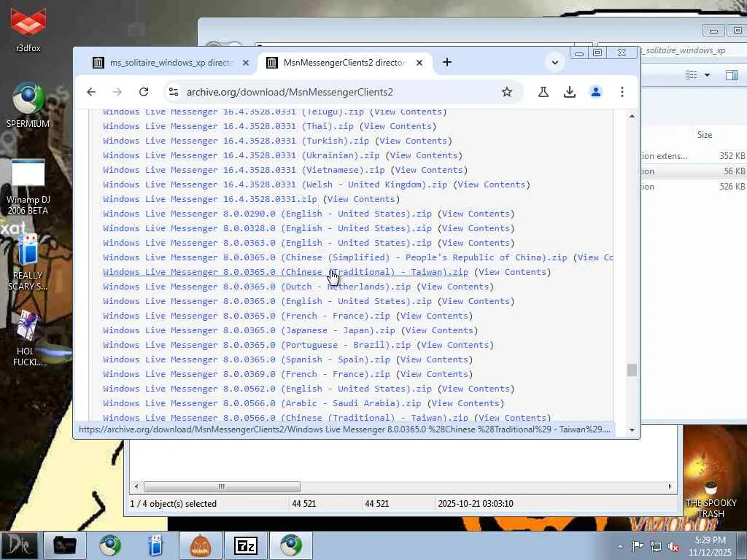Open the browser downloads panel
Viewport: 747px width, 560px height.
click(x=569, y=92)
